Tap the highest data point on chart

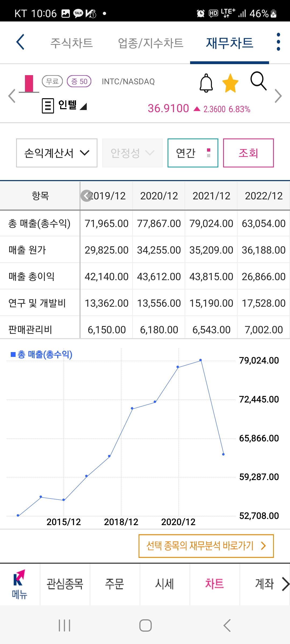click(x=201, y=360)
